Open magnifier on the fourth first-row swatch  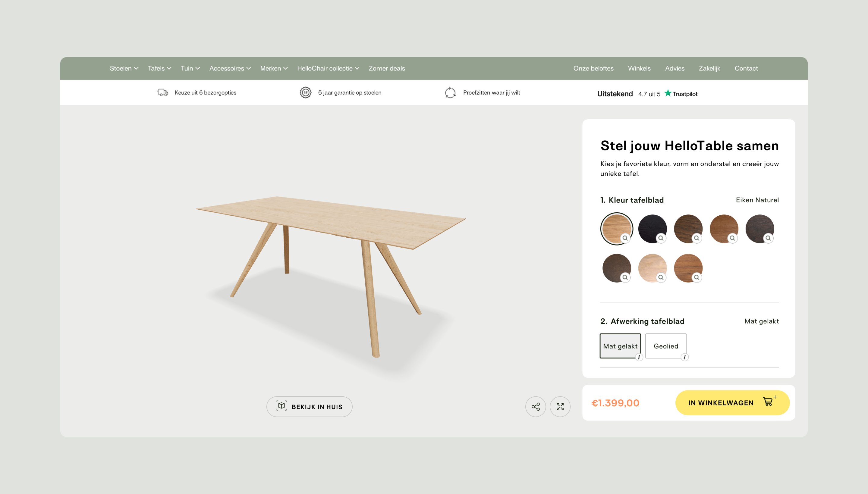click(732, 238)
